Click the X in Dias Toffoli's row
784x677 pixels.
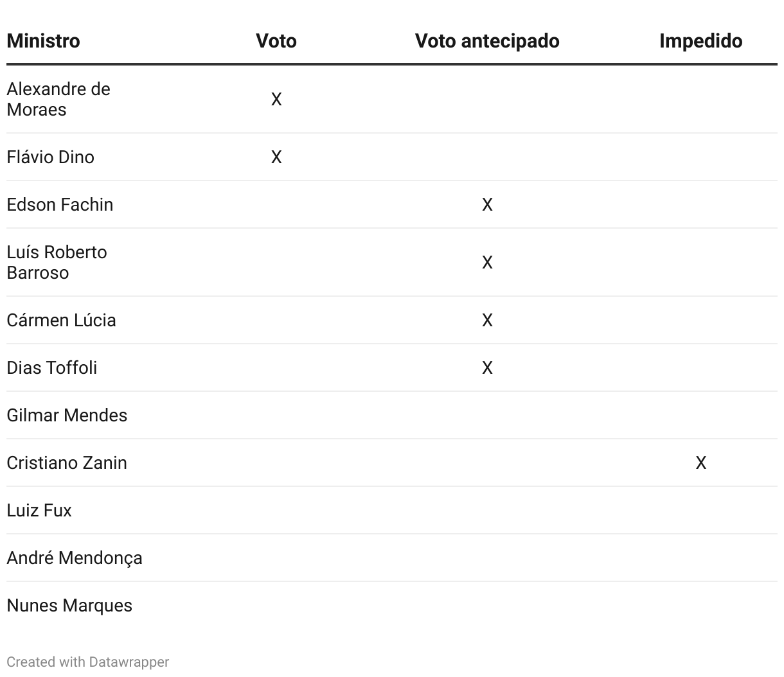pyautogui.click(x=487, y=367)
